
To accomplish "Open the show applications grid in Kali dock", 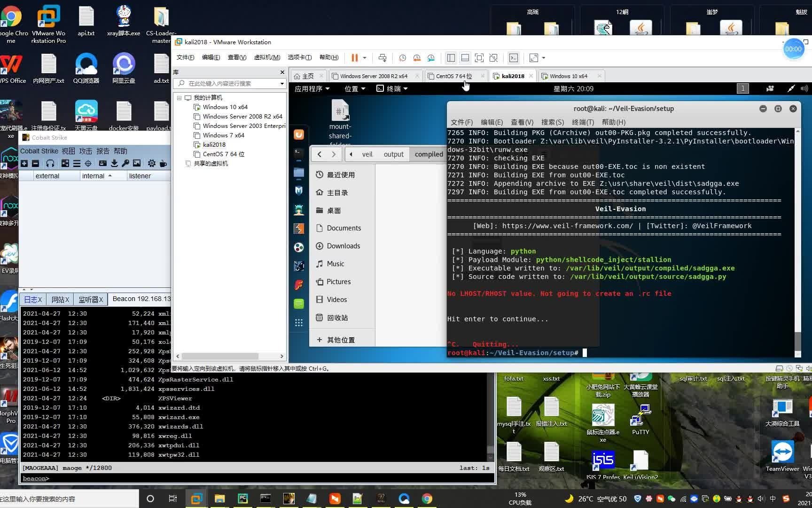I will click(299, 323).
